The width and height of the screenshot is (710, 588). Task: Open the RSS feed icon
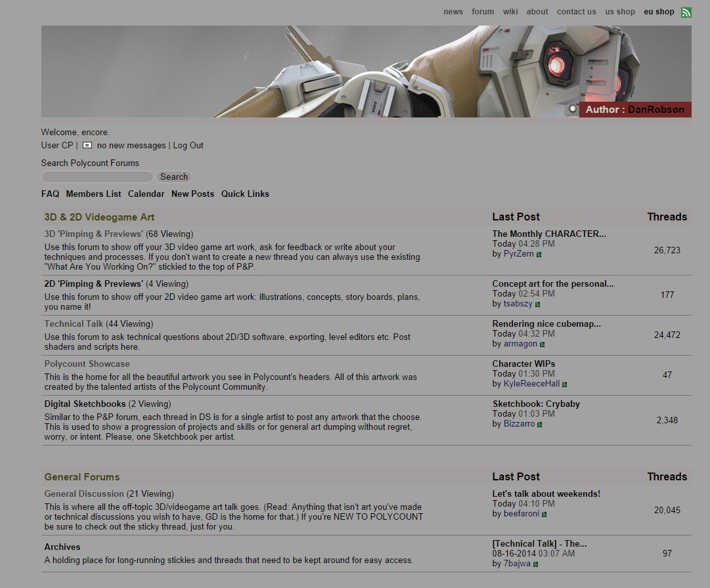(x=686, y=12)
